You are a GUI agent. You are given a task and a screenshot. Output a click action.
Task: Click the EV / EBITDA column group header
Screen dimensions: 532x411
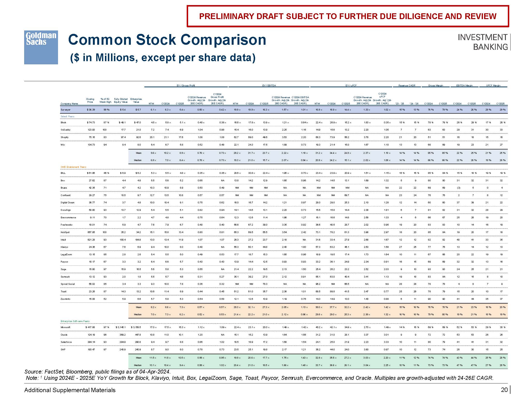click(x=269, y=85)
